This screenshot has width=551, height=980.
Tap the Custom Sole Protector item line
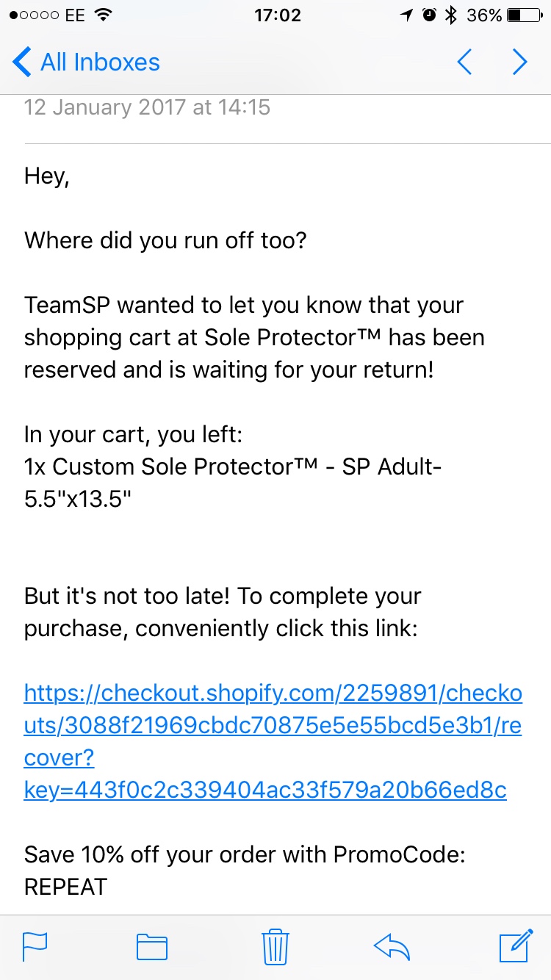coord(233,482)
